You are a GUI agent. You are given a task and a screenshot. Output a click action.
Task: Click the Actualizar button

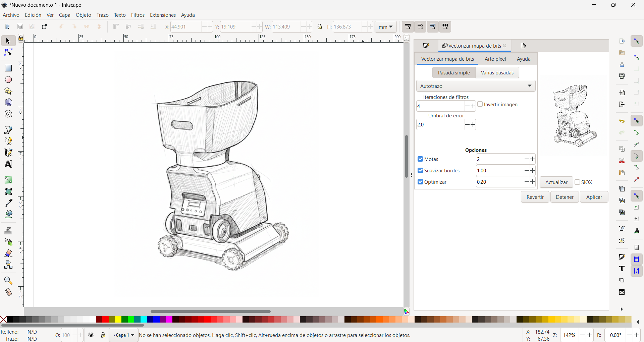click(x=556, y=182)
